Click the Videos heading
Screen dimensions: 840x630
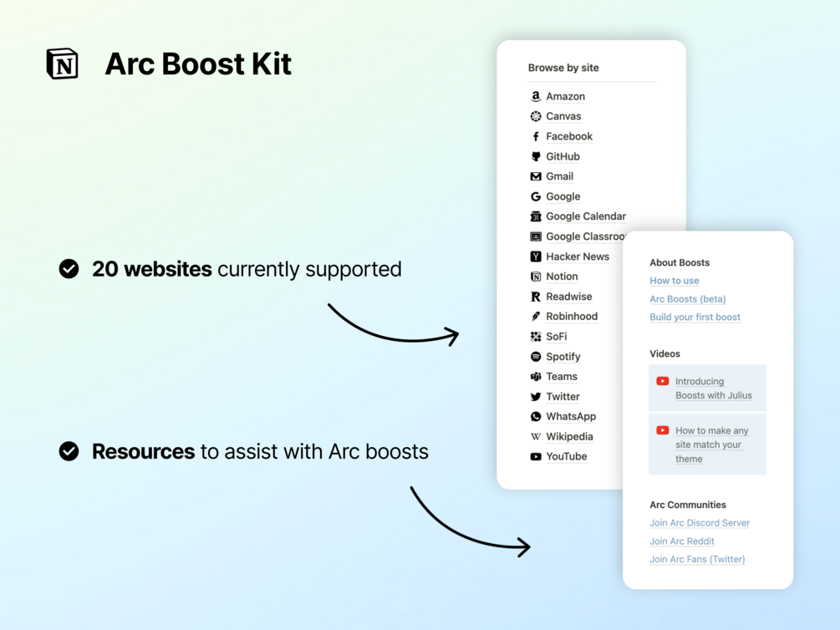pos(664,353)
